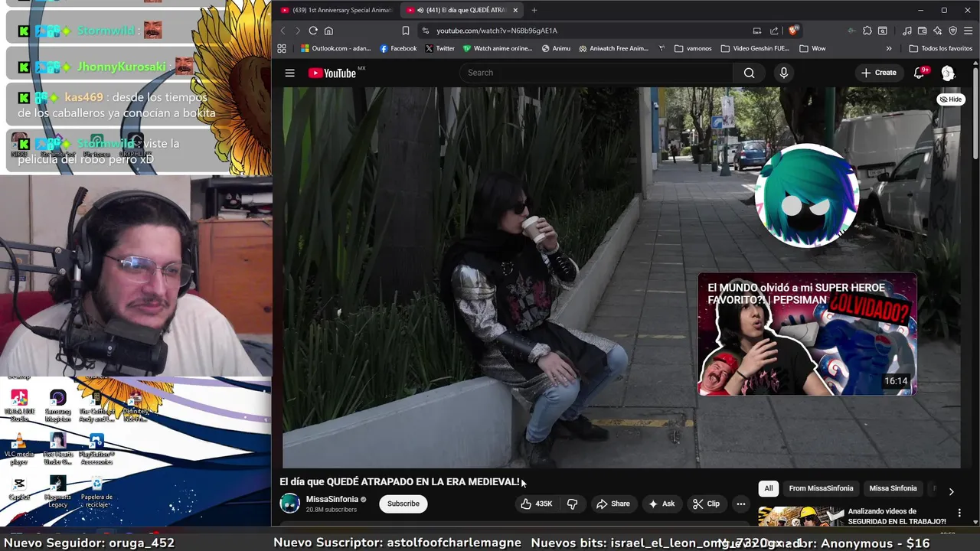
Task: Open the YouTube account avatar menu
Action: coord(948,73)
